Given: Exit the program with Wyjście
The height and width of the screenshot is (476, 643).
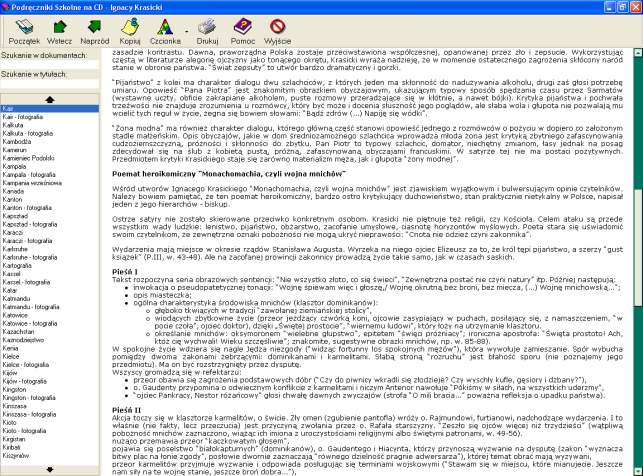Looking at the screenshot, I should (277, 31).
